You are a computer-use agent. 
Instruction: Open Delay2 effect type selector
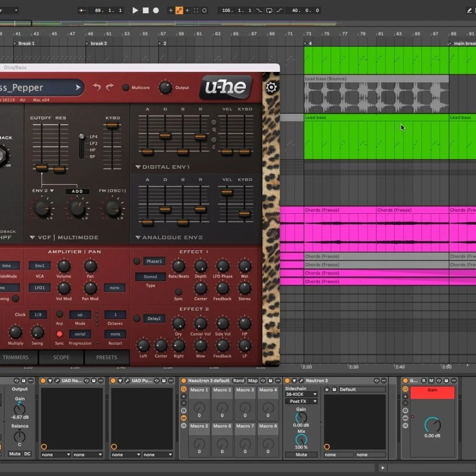pos(154,318)
